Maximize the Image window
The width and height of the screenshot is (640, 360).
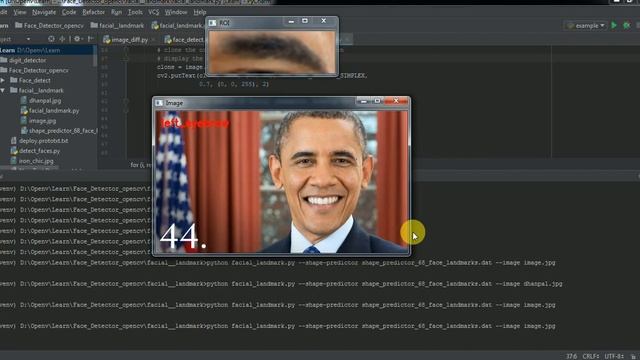click(x=378, y=101)
